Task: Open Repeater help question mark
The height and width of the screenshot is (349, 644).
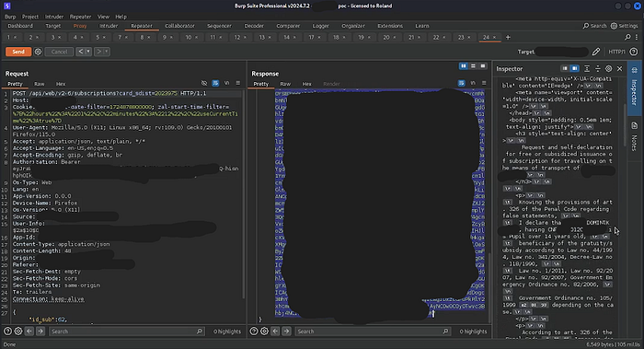Action: pyautogui.click(x=634, y=52)
